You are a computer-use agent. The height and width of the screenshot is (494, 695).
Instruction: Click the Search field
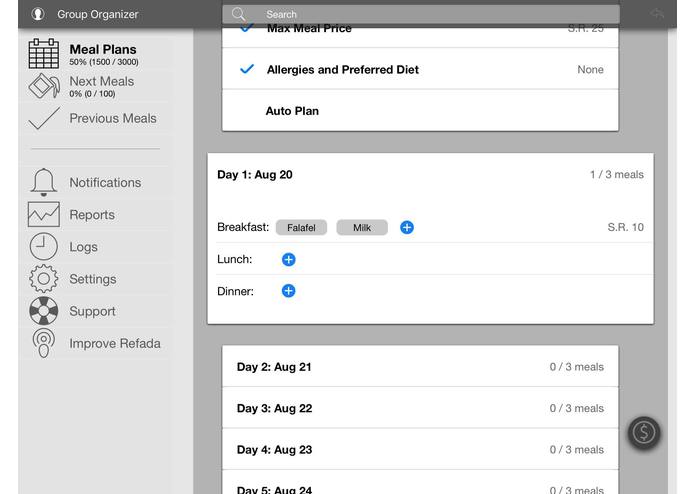point(421,14)
